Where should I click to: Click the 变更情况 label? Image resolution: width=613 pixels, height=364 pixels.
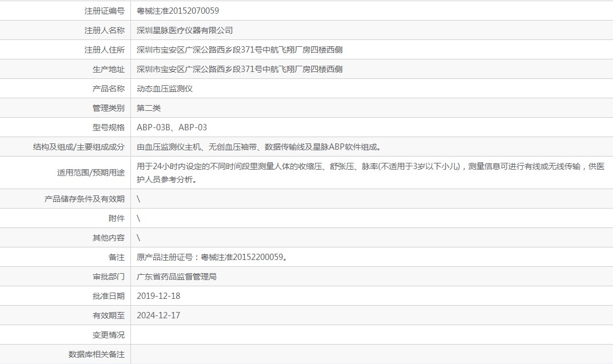pyautogui.click(x=108, y=335)
